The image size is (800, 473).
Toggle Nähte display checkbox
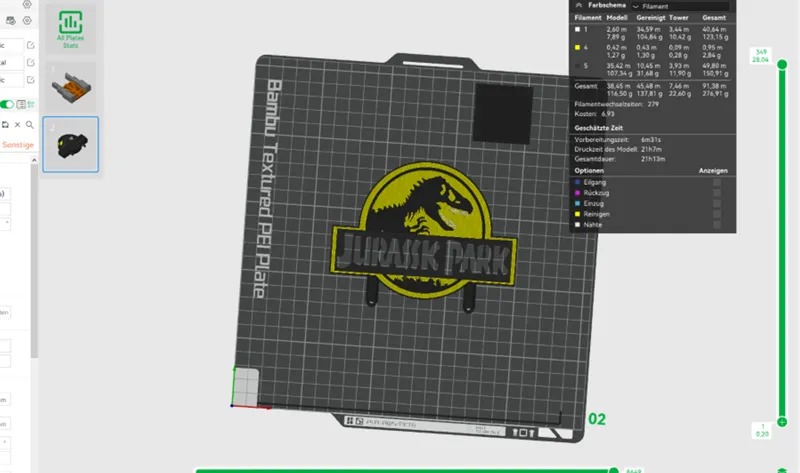point(717,225)
